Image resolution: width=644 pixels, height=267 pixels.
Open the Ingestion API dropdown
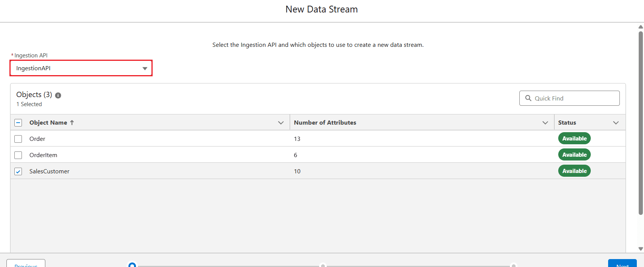(81, 68)
